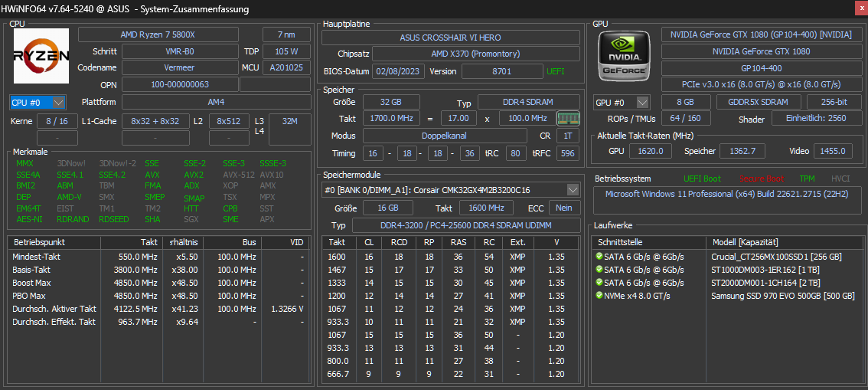This screenshot has width=868, height=390.
Task: Click the A201025 microcode field
Action: tap(286, 67)
